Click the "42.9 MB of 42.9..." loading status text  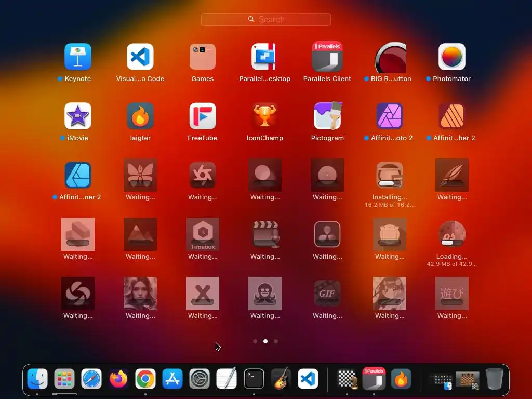pyautogui.click(x=451, y=264)
